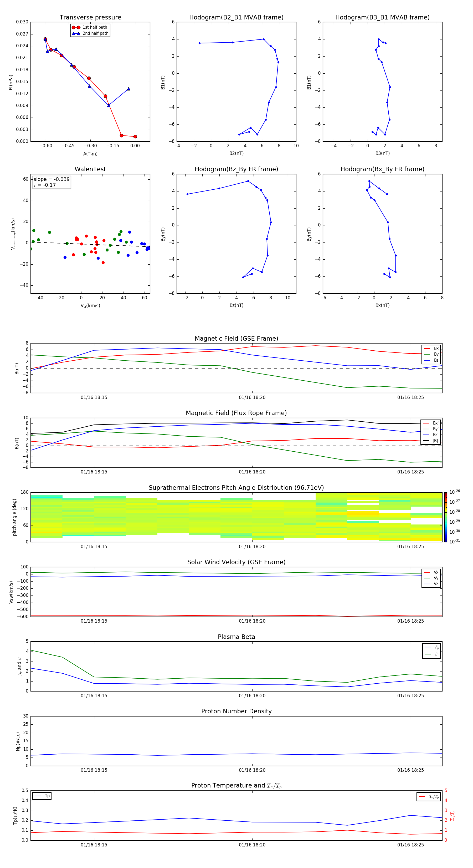Select "β" in the Plasma Beta legend
The height and width of the screenshot is (868, 473).
tap(432, 654)
